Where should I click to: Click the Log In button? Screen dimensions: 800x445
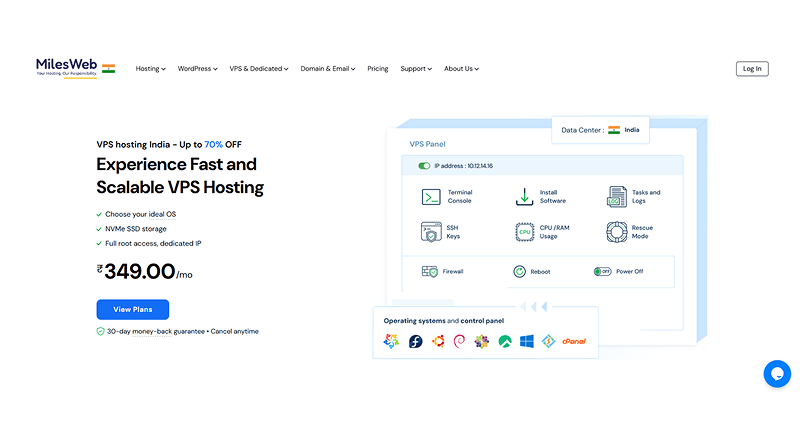tap(752, 69)
